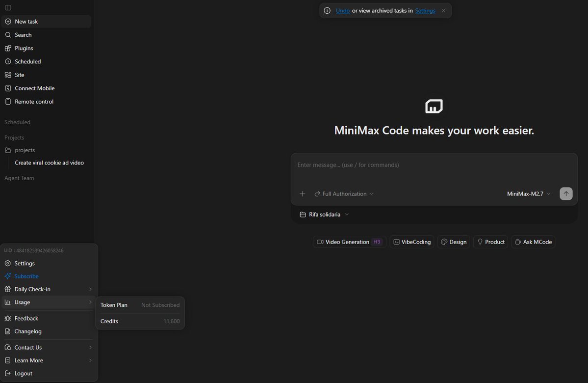Click the Undo link in notification
Viewport: 588px width, 383px height.
pyautogui.click(x=343, y=10)
